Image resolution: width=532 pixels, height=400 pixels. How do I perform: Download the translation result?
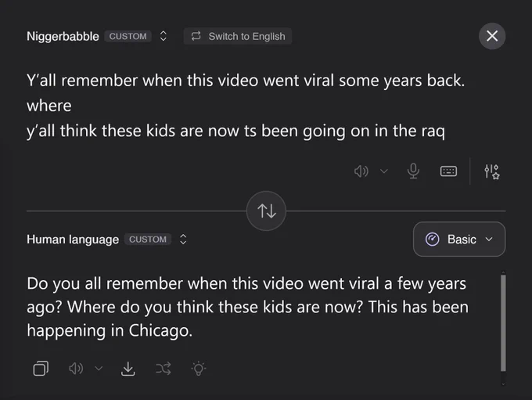coord(128,369)
